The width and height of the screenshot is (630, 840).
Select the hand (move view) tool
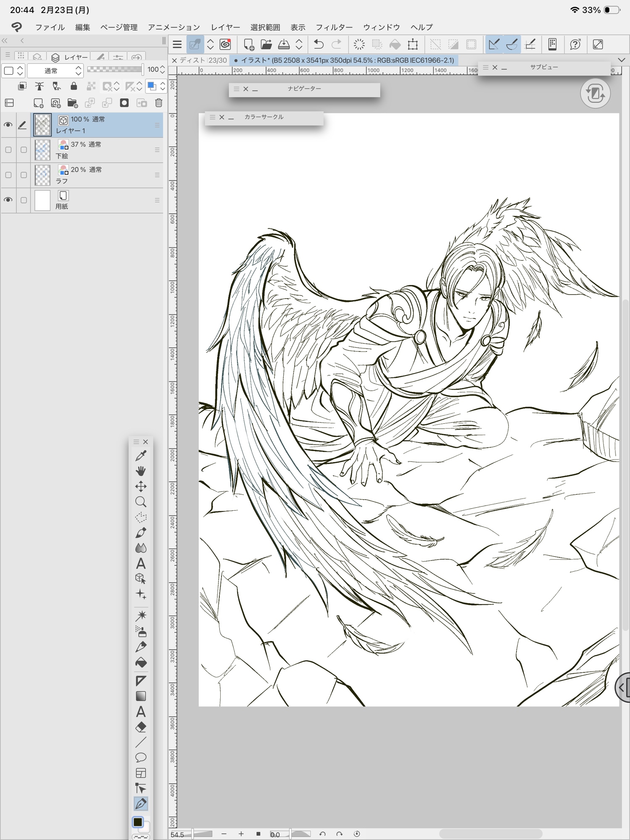(141, 471)
